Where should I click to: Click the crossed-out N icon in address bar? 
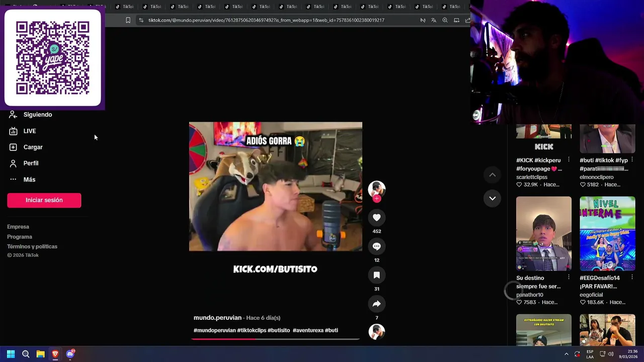[x=423, y=20]
